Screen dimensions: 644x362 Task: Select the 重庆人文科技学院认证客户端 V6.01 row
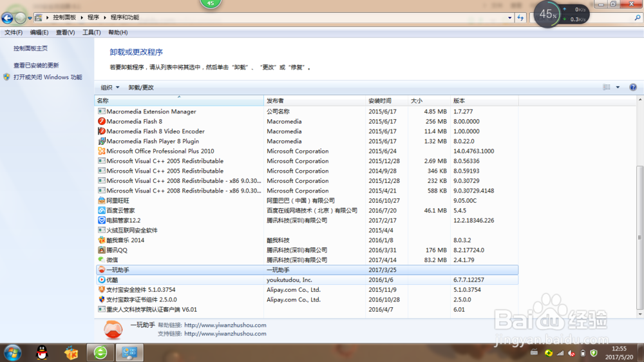click(x=307, y=309)
